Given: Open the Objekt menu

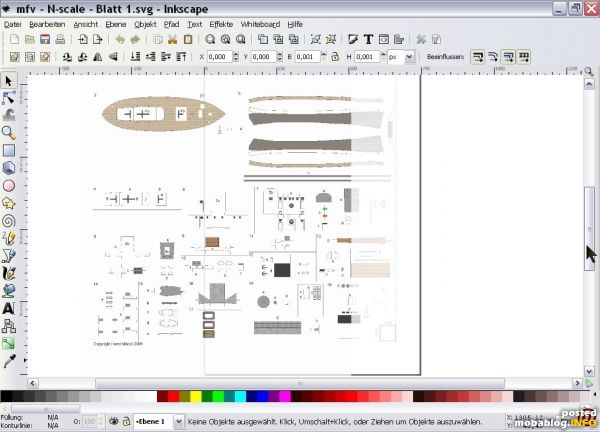Looking at the screenshot, I should tap(145, 24).
